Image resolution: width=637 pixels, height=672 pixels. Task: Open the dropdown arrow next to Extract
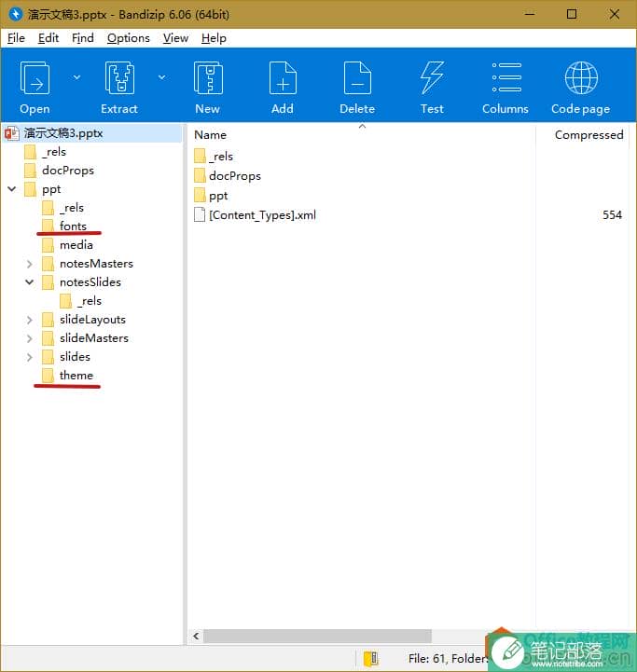(x=161, y=77)
